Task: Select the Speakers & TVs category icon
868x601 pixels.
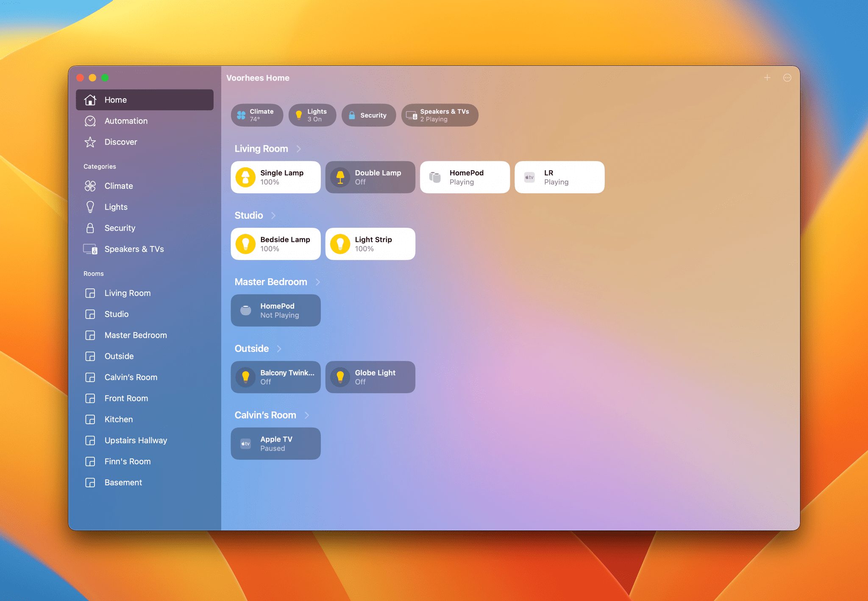Action: tap(90, 249)
